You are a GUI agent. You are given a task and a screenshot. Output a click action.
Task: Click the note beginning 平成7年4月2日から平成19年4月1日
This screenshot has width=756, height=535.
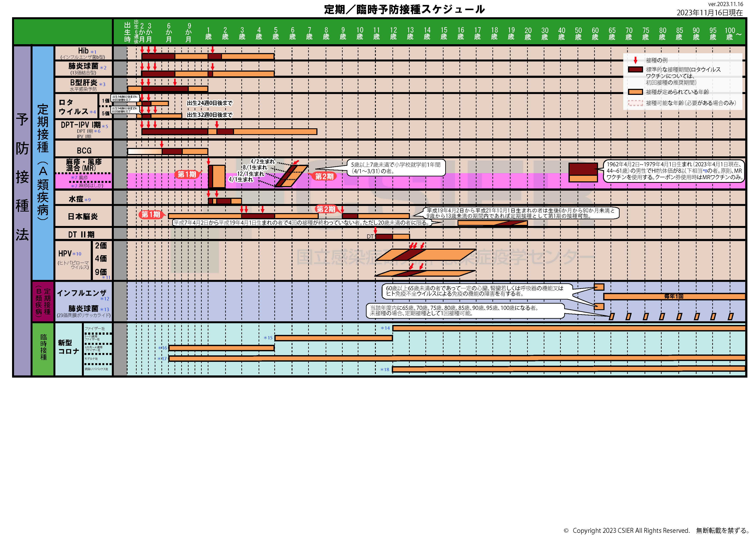(x=302, y=223)
